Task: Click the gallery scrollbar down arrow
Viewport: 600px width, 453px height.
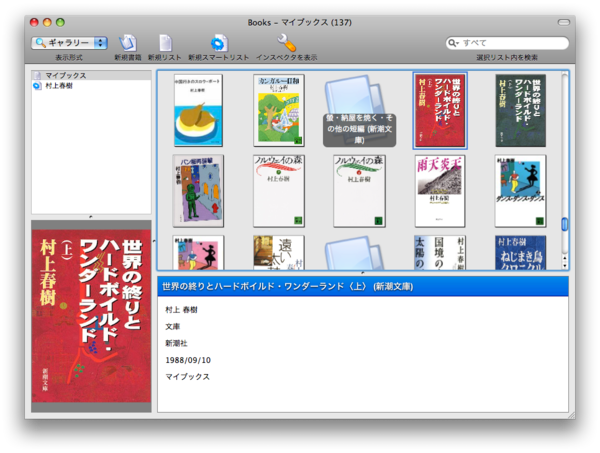Action: point(565,266)
